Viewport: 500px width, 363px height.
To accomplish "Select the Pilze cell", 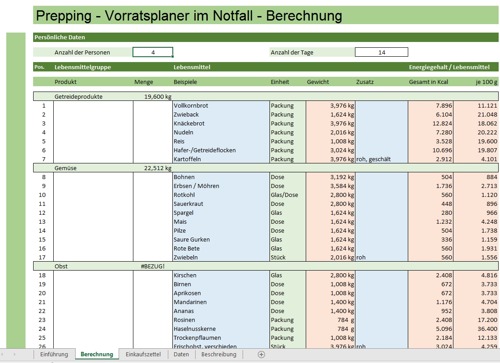I will pyautogui.click(x=221, y=231).
